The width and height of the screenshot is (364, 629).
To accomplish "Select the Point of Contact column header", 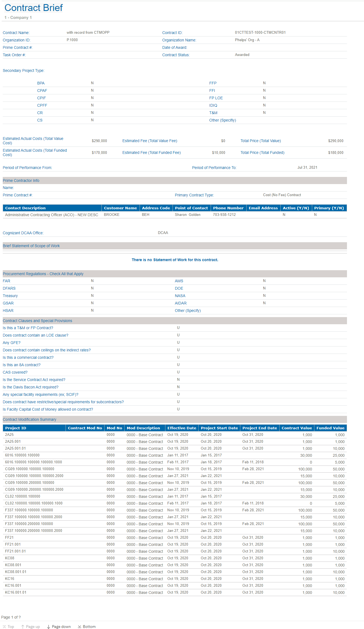I will [x=191, y=208].
